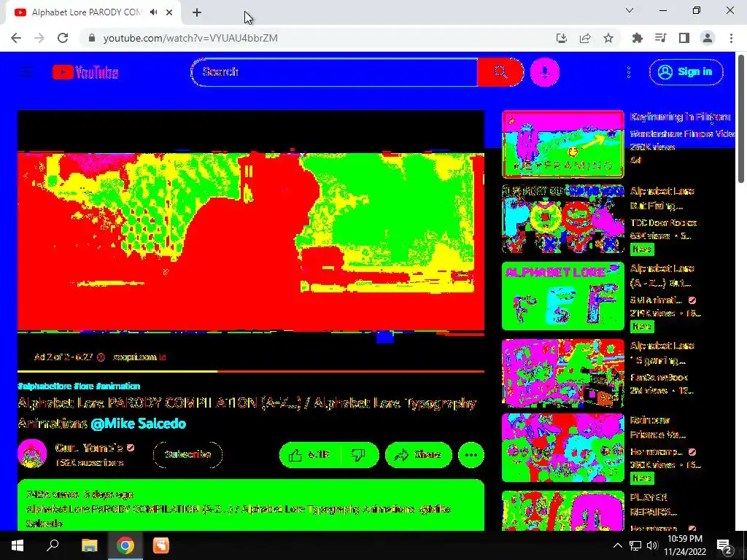Viewport: 747px width, 560px height.
Task: Open the @Mike Salcedo channel mention
Action: [x=138, y=424]
